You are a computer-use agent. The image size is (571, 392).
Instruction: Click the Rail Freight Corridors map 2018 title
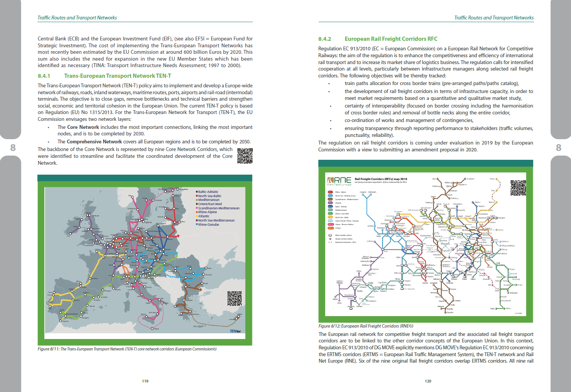pos(381,179)
